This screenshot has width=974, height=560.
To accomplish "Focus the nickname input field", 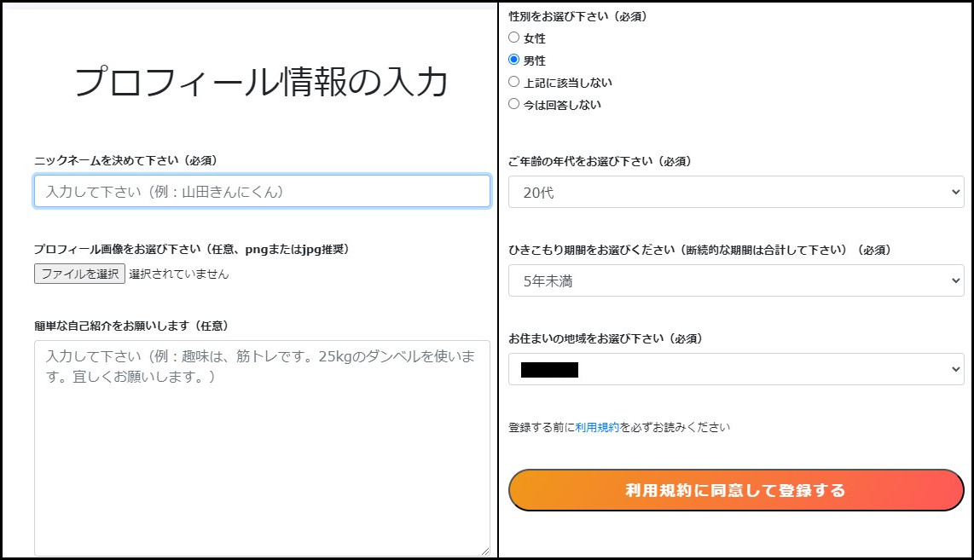I will [x=262, y=191].
